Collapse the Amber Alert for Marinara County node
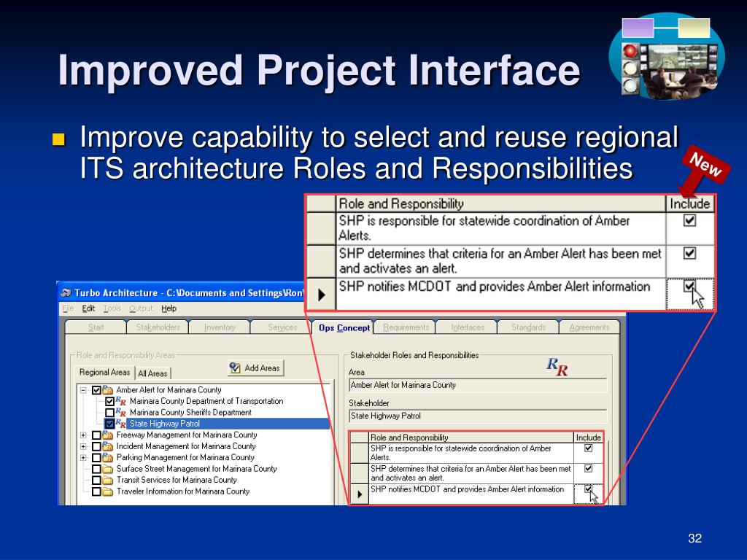 pyautogui.click(x=83, y=390)
